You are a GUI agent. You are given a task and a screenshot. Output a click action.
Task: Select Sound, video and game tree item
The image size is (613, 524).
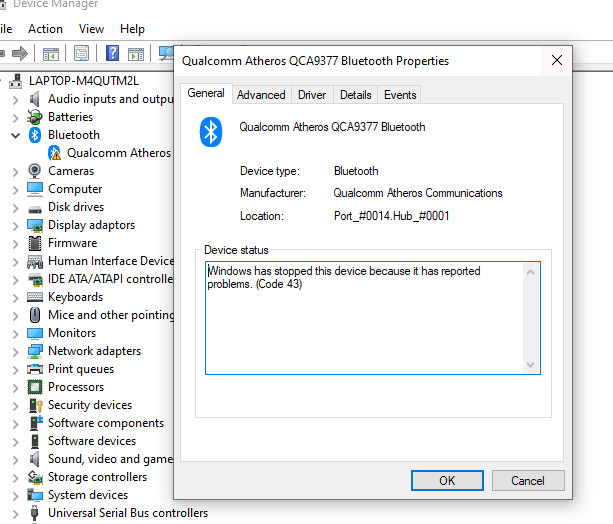point(110,459)
